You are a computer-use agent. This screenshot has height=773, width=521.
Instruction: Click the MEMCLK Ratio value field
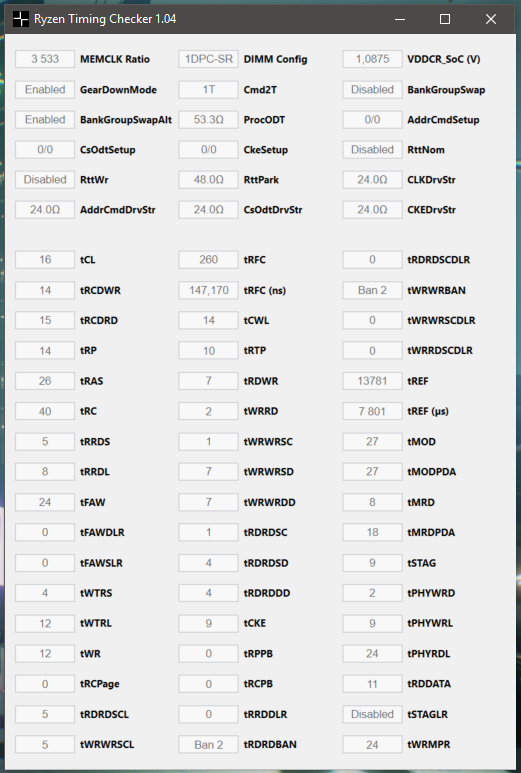tap(45, 59)
